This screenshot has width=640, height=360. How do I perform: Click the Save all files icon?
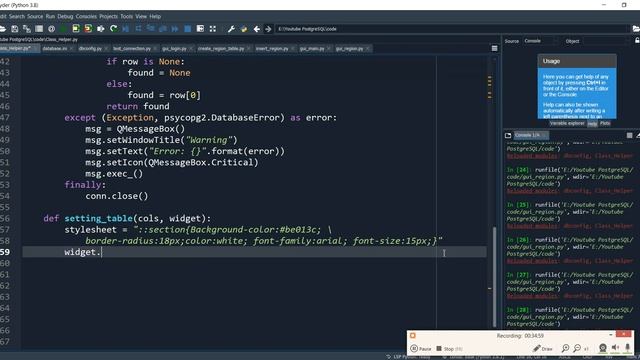pyautogui.click(x=27, y=29)
